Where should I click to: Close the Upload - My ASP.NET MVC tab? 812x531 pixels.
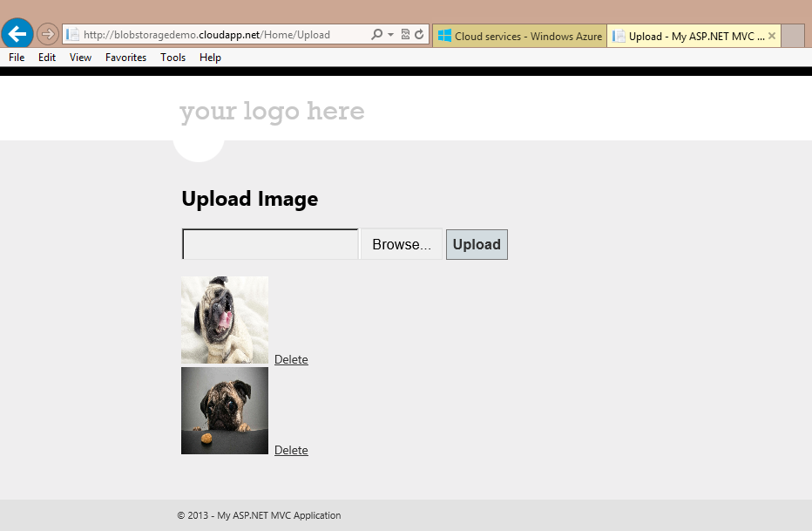(772, 36)
